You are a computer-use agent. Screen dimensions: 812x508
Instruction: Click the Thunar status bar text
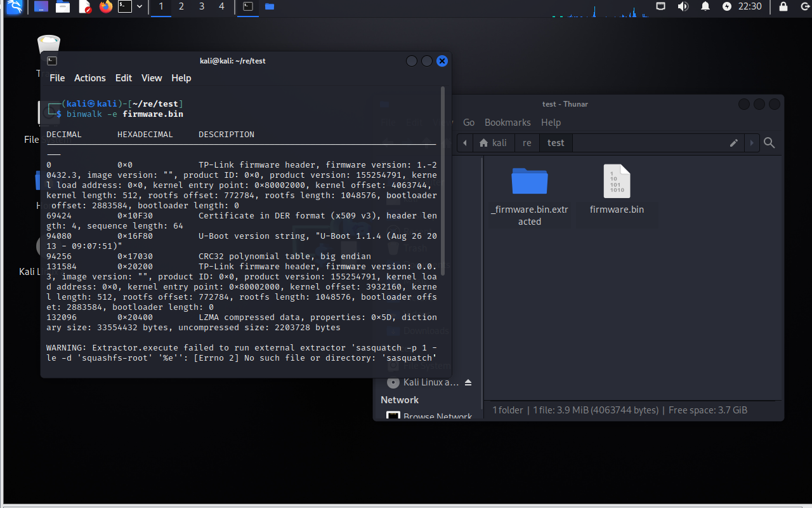coord(620,410)
